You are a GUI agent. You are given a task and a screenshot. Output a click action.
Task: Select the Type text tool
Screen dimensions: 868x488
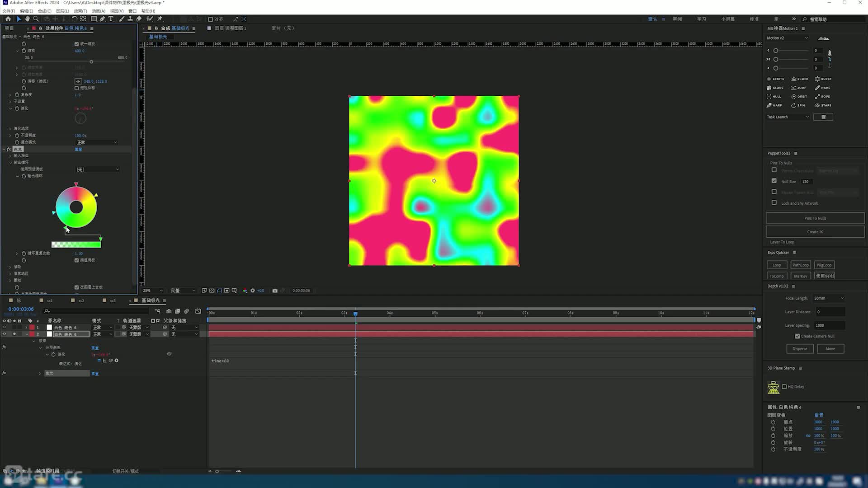click(111, 19)
